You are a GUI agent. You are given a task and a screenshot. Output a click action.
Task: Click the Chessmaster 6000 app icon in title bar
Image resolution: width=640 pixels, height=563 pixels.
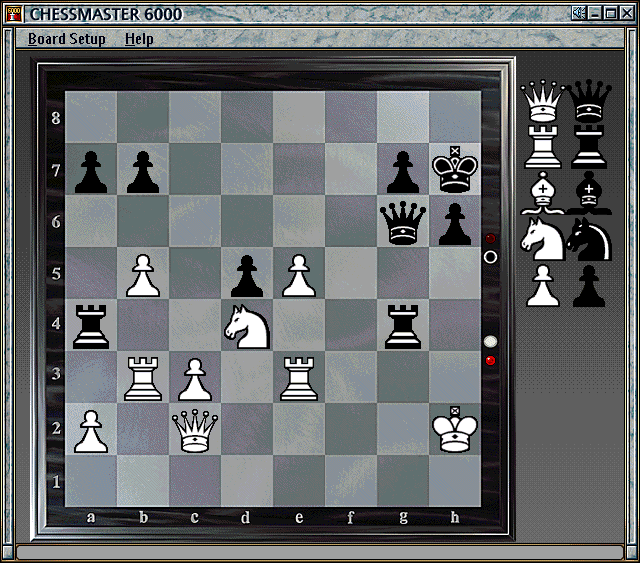[x=14, y=14]
